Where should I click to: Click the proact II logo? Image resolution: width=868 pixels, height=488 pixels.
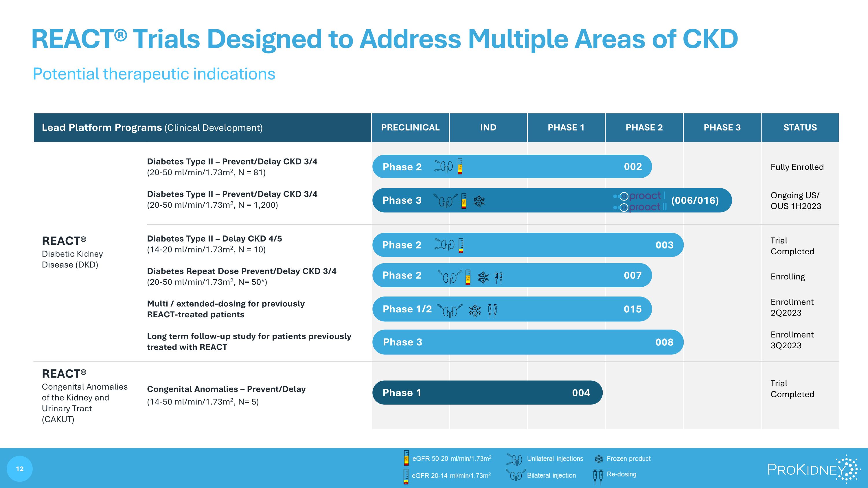[640, 207]
